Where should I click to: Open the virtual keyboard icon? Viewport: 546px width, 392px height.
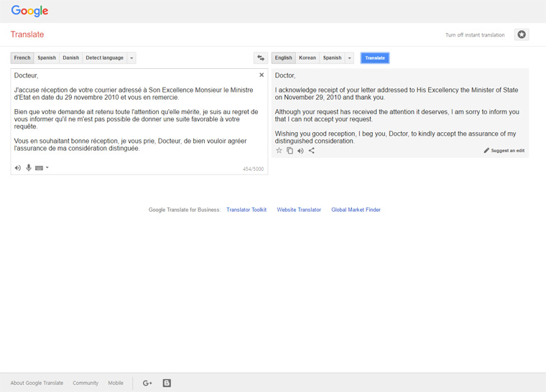pyautogui.click(x=39, y=168)
